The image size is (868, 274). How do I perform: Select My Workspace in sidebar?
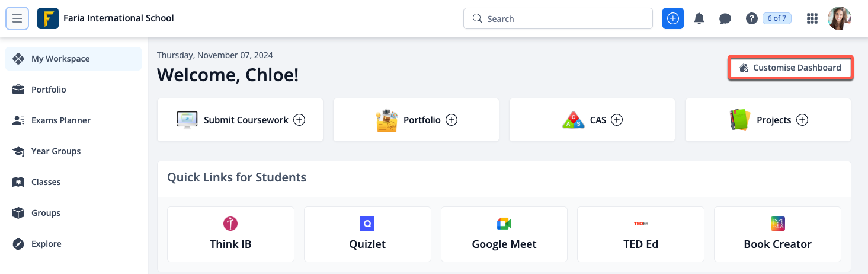pos(73,59)
